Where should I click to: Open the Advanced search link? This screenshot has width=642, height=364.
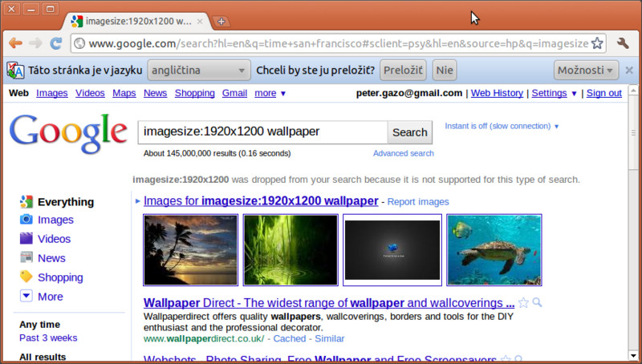click(x=404, y=153)
